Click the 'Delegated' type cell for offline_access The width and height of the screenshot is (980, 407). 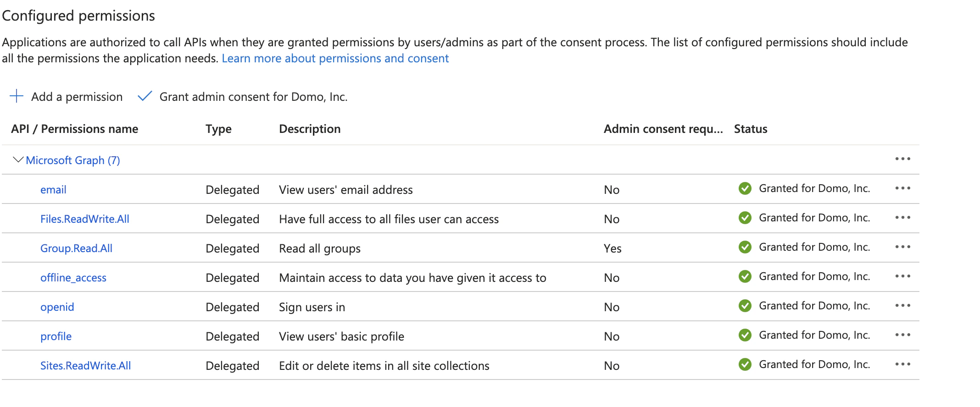pos(233,278)
